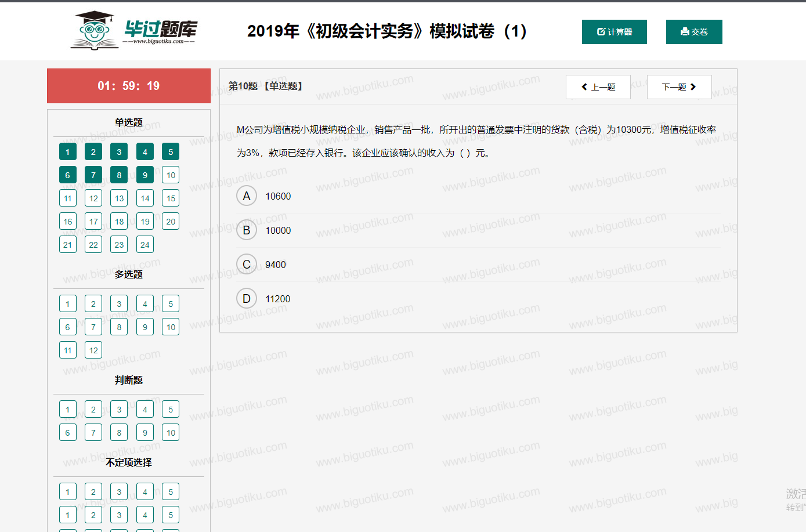The image size is (806, 532).
Task: Jump to 单选题 question 16
Action: (68, 222)
